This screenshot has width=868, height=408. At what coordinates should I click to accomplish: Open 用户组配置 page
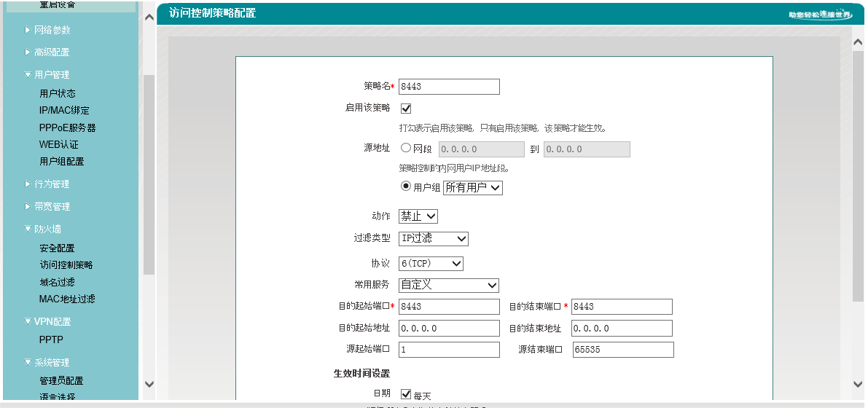coord(62,161)
